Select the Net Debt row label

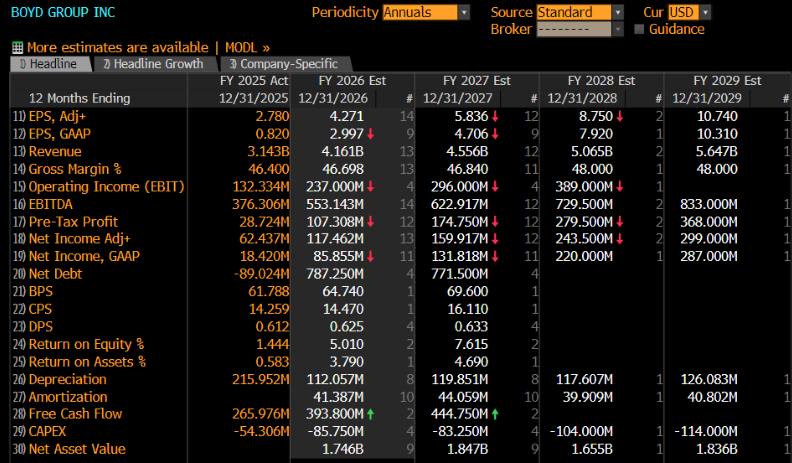click(x=56, y=274)
